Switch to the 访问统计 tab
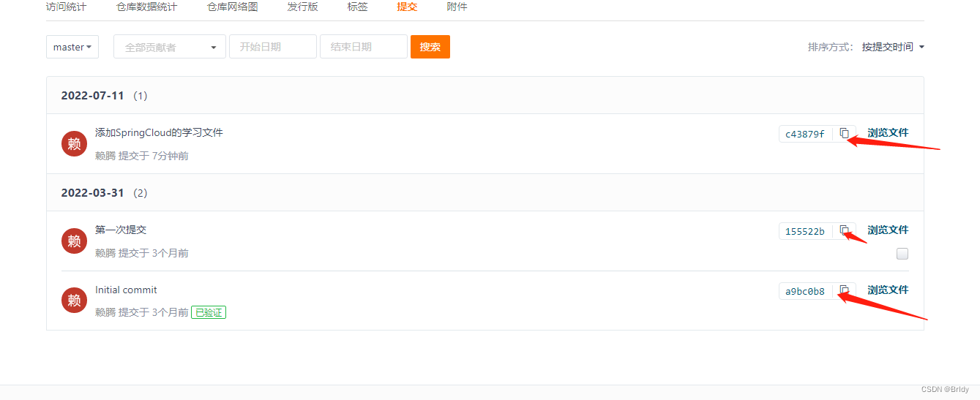The height and width of the screenshot is (400, 980). (66, 7)
